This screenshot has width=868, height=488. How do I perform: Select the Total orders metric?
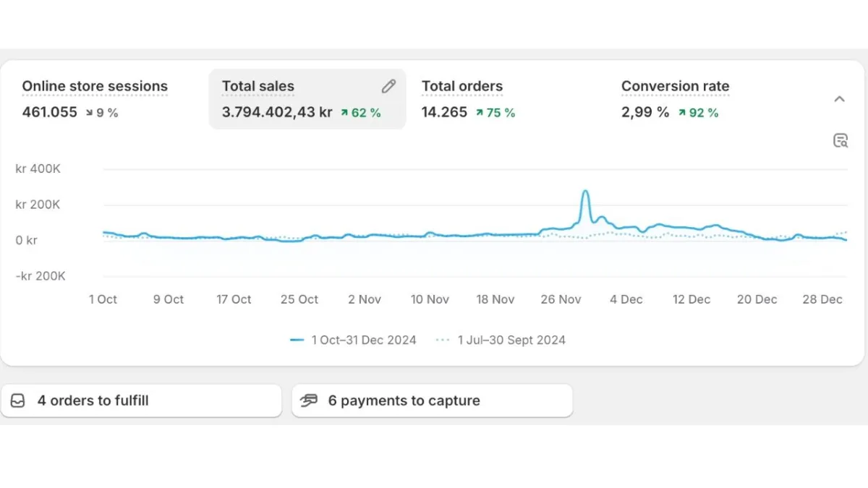point(461,87)
